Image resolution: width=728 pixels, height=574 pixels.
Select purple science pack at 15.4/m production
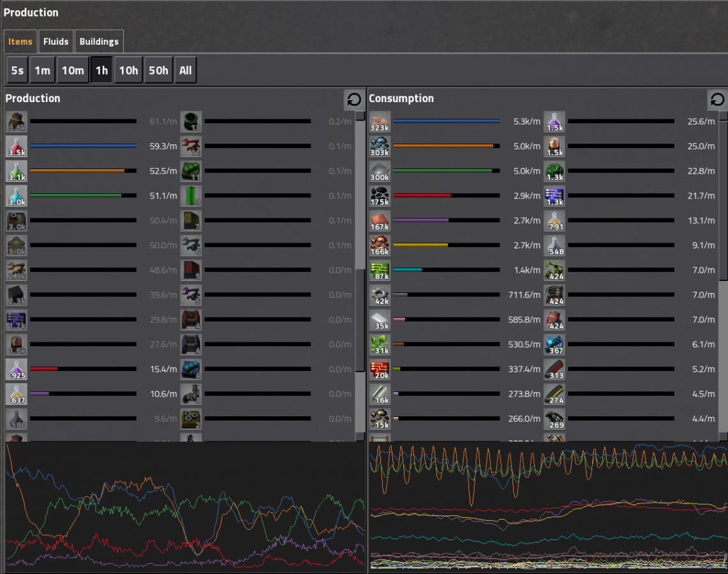pos(16,369)
